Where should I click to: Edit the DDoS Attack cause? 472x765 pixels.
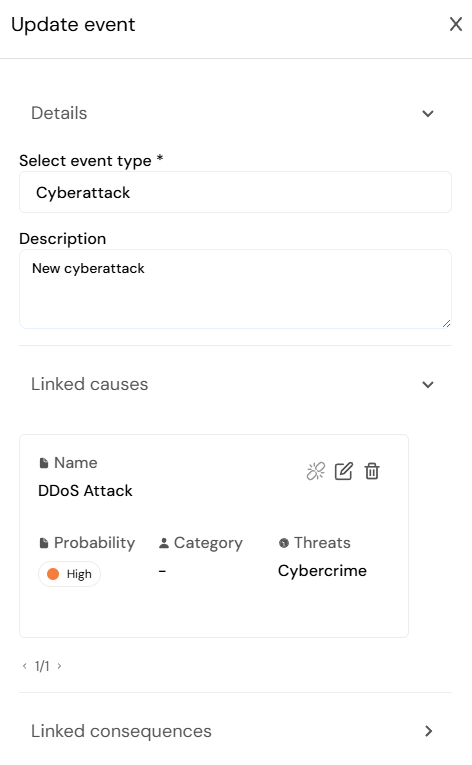(x=344, y=471)
